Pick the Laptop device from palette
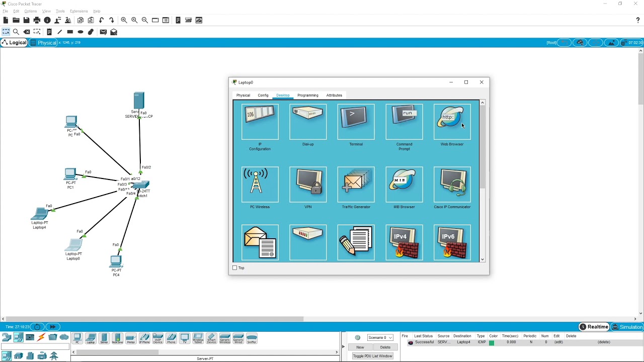The image size is (644, 362). pos(91,339)
